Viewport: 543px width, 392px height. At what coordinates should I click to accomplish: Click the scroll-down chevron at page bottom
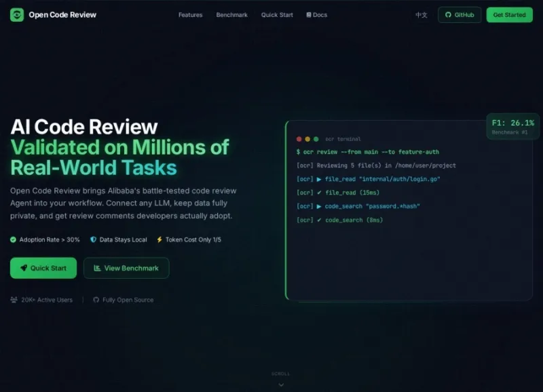coord(281,385)
